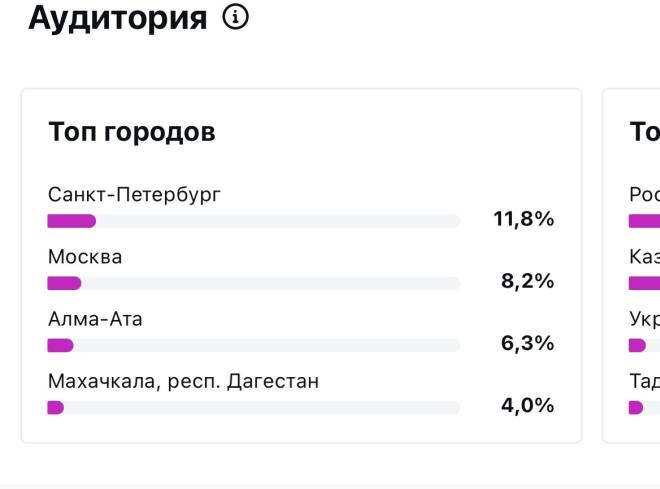This screenshot has height=489, width=660.
Task: Select the Санкт-Петербург city label
Action: click(x=134, y=195)
